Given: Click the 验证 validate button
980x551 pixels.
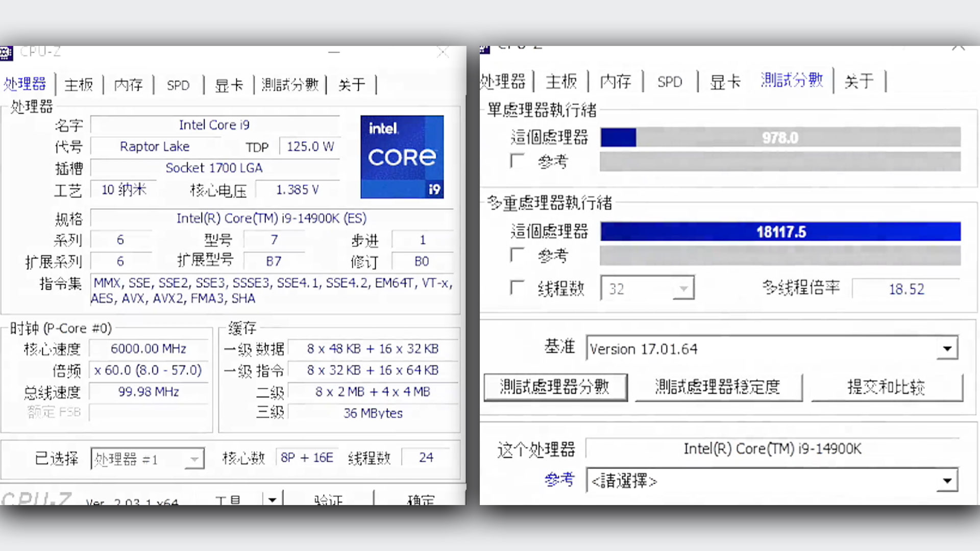Looking at the screenshot, I should (x=329, y=499).
